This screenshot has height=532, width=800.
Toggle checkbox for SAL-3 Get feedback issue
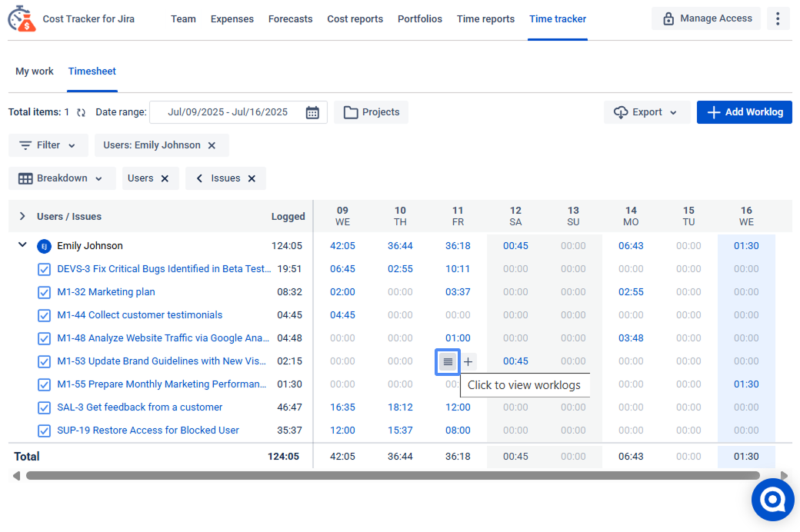click(x=45, y=407)
